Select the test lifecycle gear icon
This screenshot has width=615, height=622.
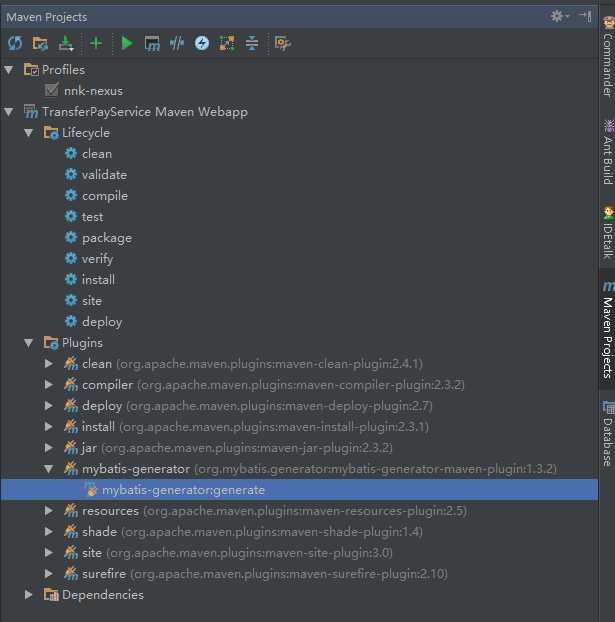pos(71,217)
